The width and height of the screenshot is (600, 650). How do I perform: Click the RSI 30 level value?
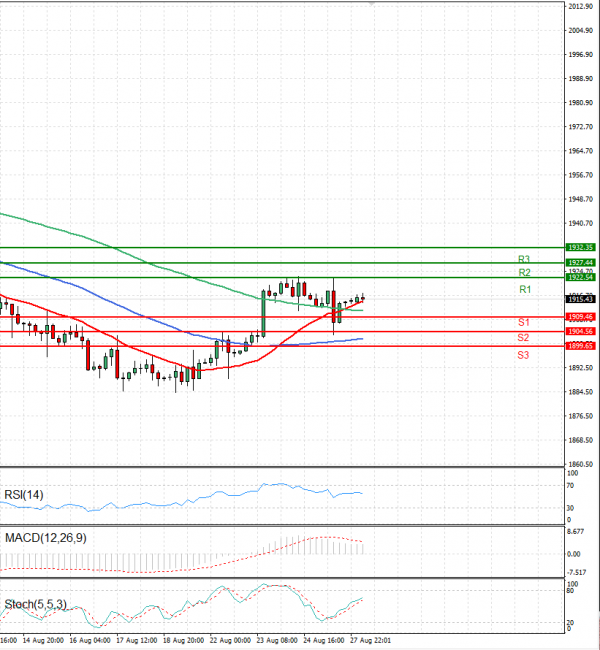coord(571,508)
